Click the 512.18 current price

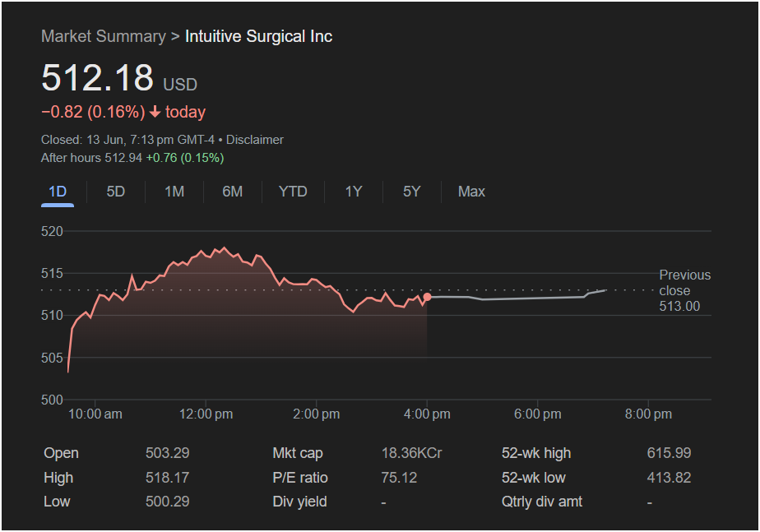pyautogui.click(x=97, y=77)
